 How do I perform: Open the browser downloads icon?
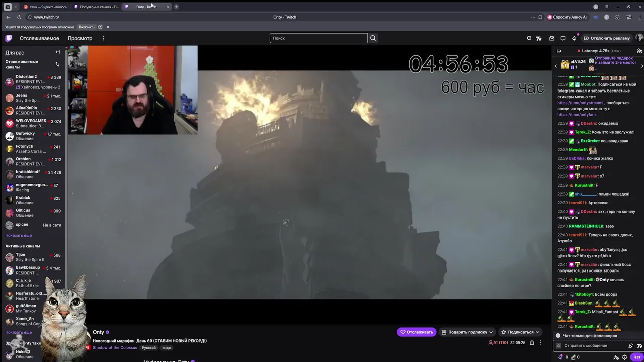[640, 17]
